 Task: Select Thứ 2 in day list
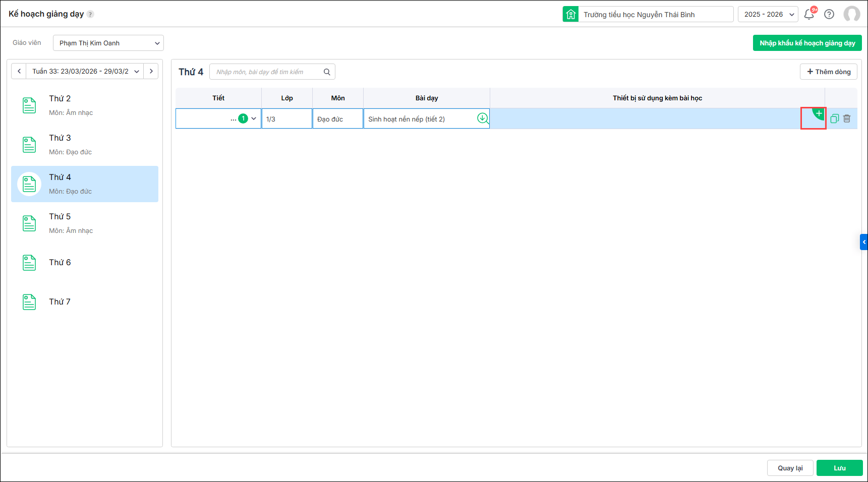tap(85, 105)
